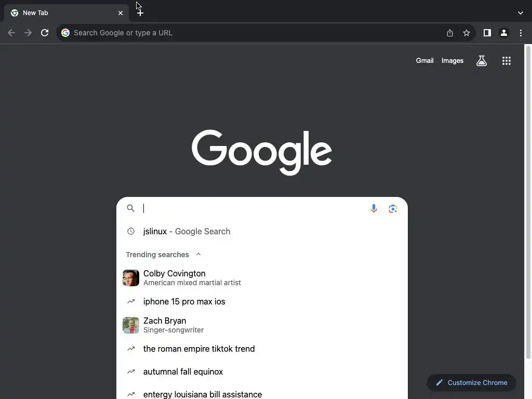
Task: Select jslinux recent search suggestion
Action: click(262, 231)
